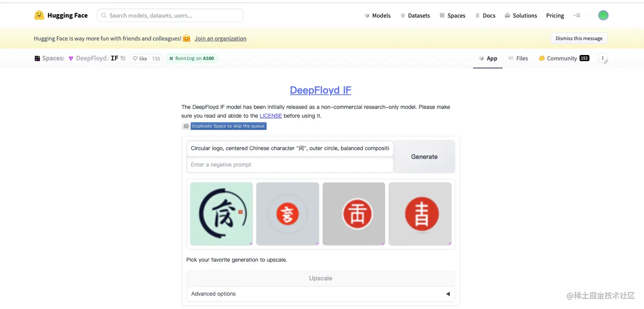
Task: Open the LICENSE link
Action: (x=271, y=116)
